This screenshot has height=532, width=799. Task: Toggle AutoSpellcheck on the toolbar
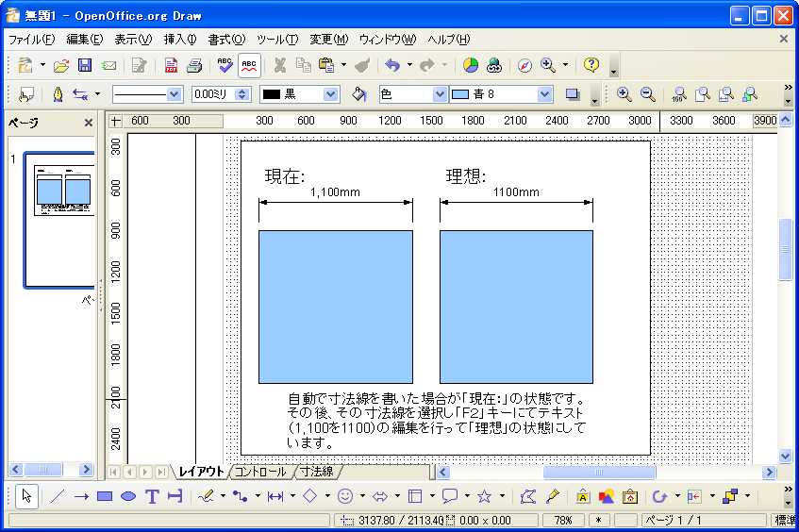click(249, 65)
